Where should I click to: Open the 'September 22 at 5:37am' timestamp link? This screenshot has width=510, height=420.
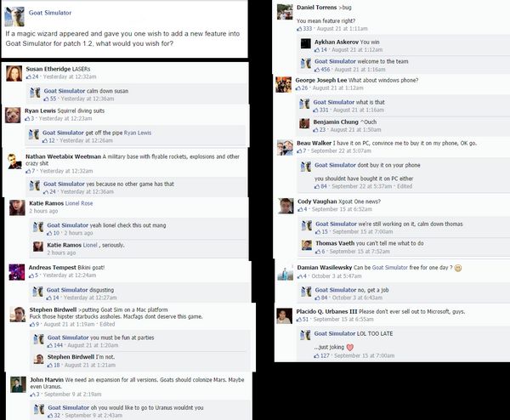point(362,186)
